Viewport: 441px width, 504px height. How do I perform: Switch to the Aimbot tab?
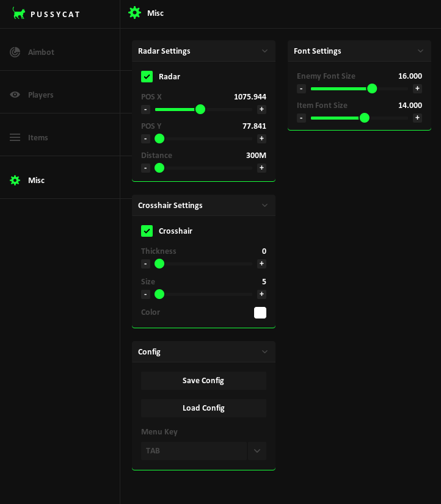pos(41,52)
